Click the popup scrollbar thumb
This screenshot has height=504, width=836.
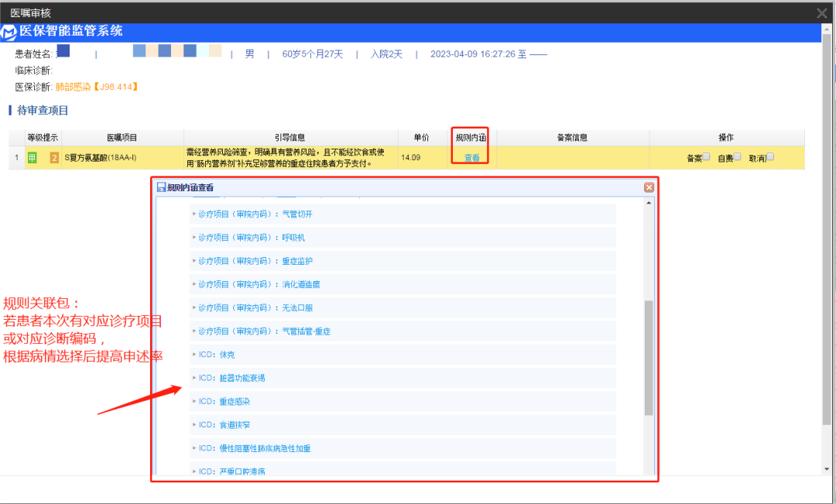point(649,358)
